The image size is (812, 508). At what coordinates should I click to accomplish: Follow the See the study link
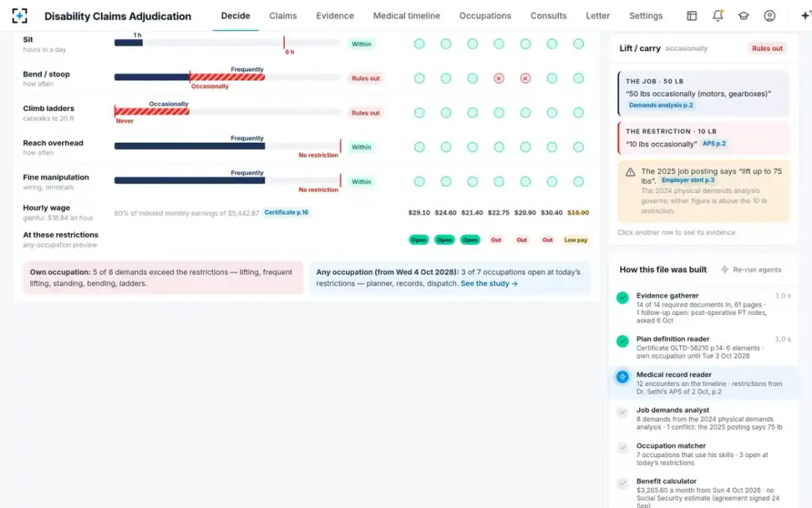click(489, 284)
